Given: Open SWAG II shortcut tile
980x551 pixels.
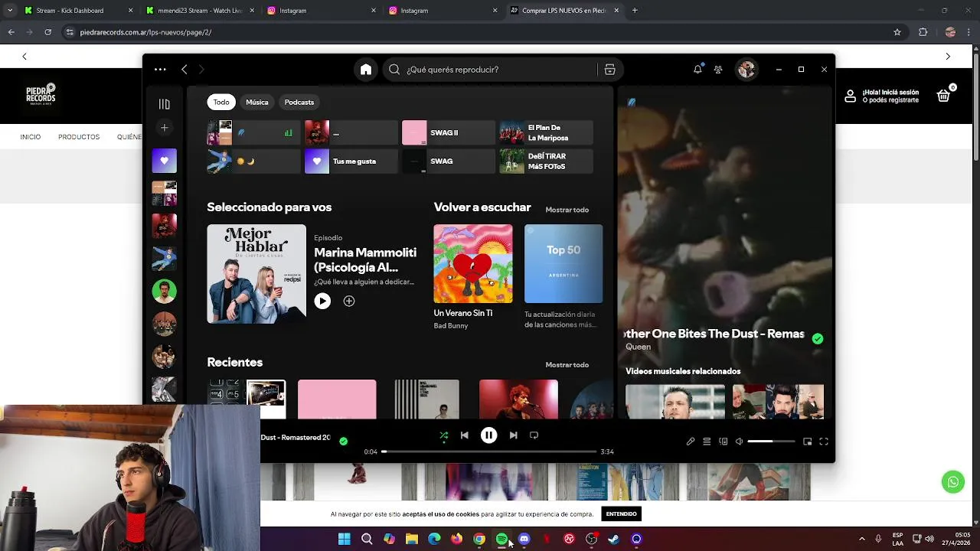Looking at the screenshot, I should [x=449, y=132].
